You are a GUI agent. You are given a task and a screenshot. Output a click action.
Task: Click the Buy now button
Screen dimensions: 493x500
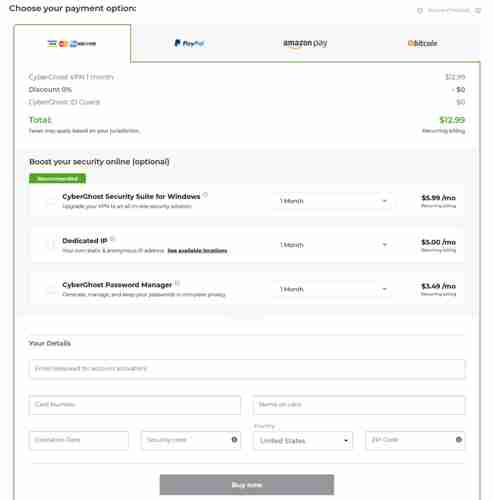[247, 485]
